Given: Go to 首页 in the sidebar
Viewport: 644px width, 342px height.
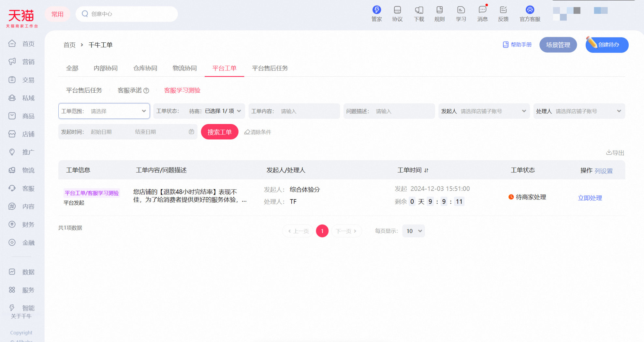Looking at the screenshot, I should tap(22, 44).
